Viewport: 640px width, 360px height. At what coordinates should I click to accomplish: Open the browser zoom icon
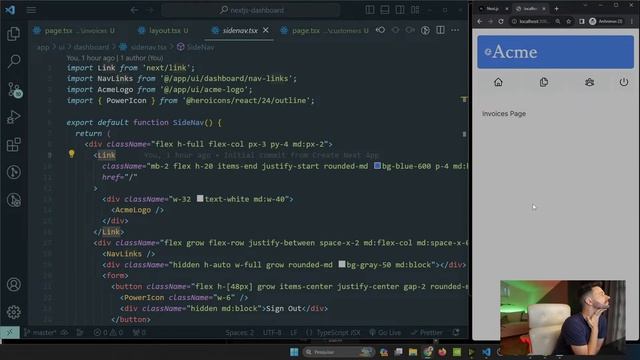coord(558,21)
